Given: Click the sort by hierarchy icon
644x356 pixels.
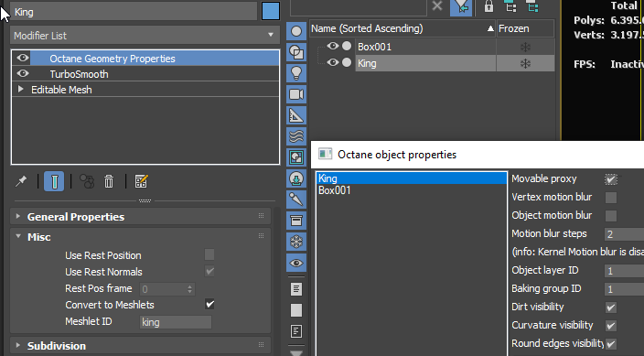Looking at the screenshot, I should [x=510, y=6].
